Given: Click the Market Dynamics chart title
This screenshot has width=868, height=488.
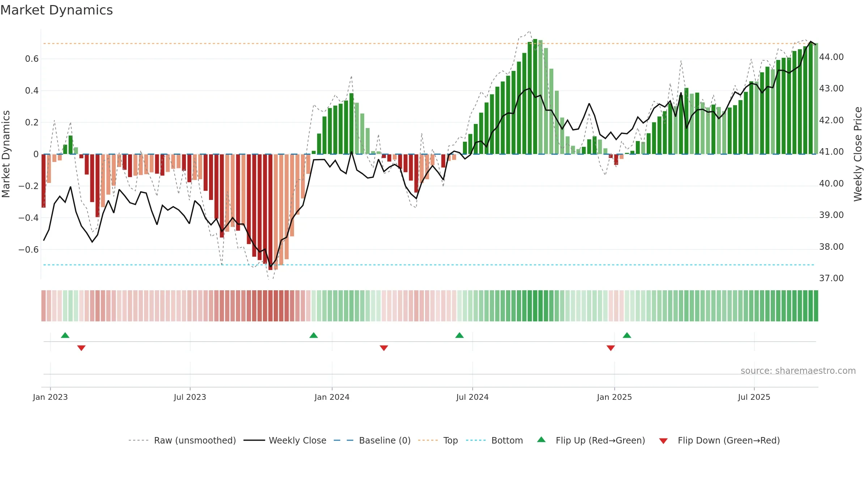Looking at the screenshot, I should coord(57,10).
